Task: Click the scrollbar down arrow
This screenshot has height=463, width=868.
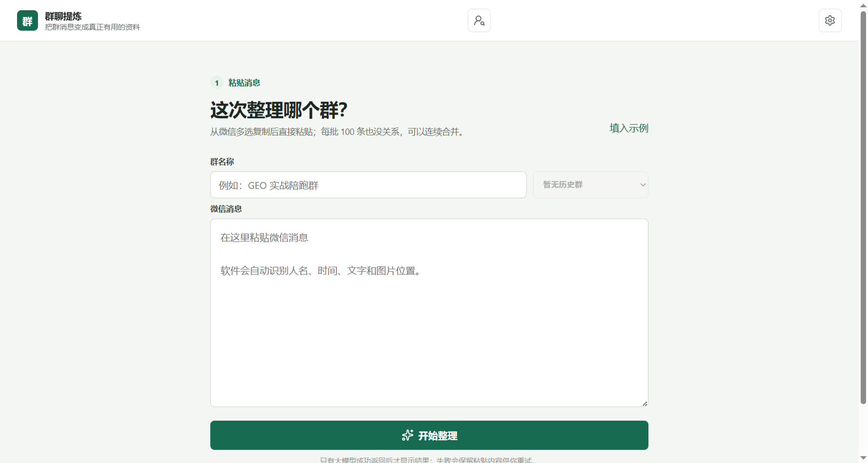Action: pos(863,459)
